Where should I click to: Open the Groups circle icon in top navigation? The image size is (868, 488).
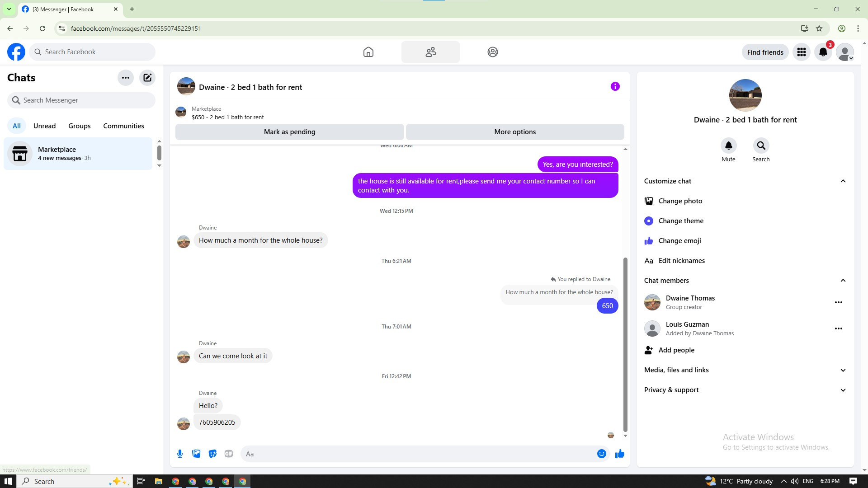point(493,52)
